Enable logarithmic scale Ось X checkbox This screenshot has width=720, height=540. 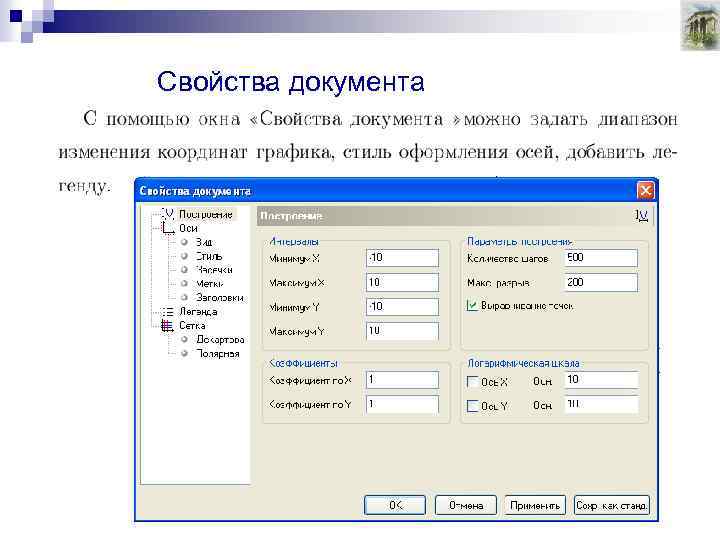coord(472,382)
